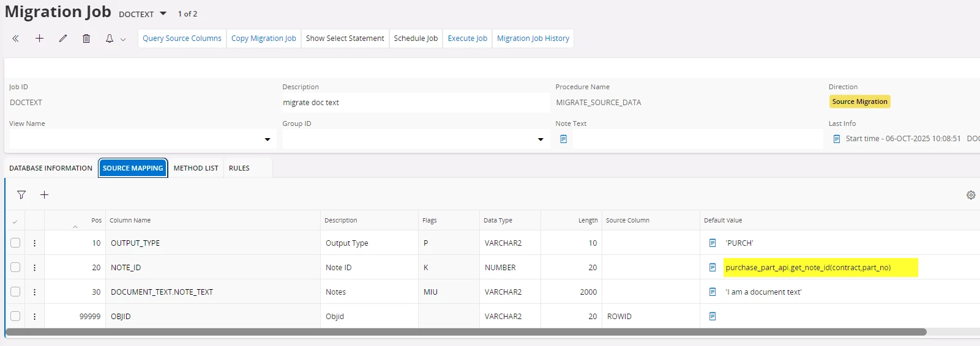
Task: Click the pencil edit icon in toolbar
Action: click(x=63, y=39)
